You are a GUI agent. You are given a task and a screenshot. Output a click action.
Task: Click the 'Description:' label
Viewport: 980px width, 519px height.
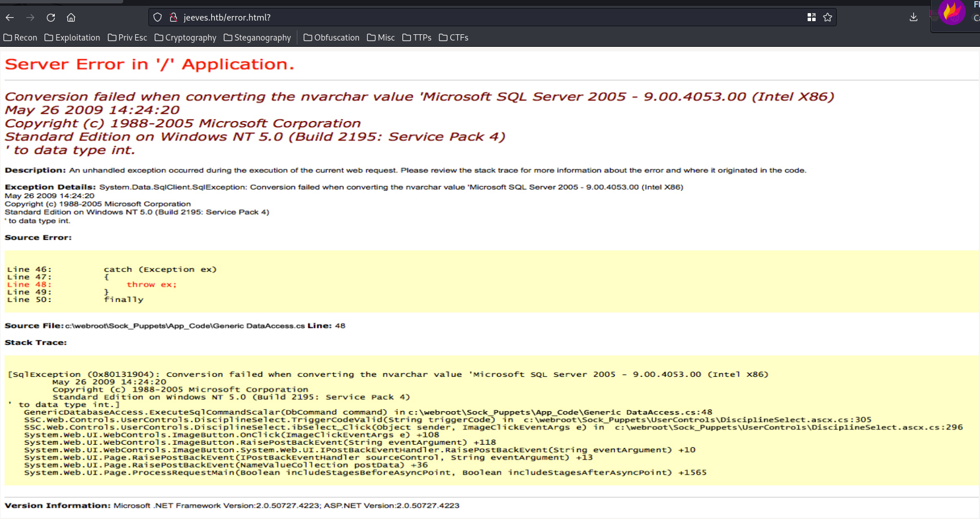click(35, 170)
